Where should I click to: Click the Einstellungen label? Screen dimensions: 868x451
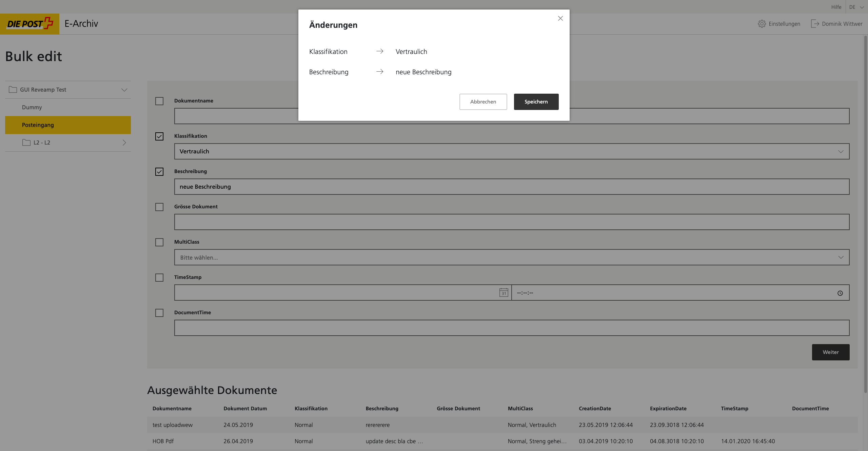click(x=784, y=24)
